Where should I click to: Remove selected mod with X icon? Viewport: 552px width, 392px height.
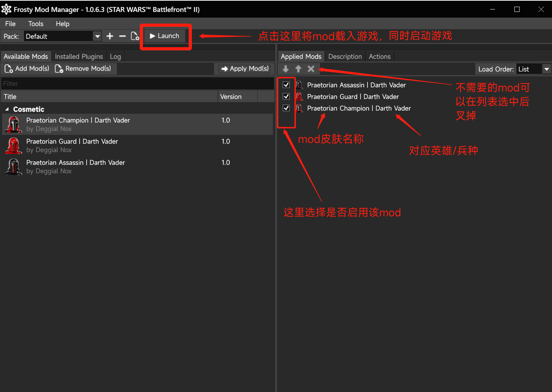pyautogui.click(x=311, y=69)
